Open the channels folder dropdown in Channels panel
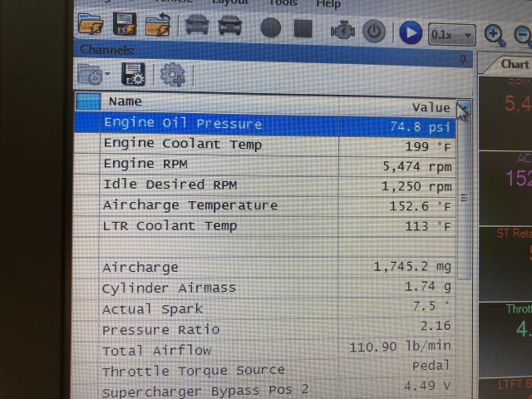Screen dimensions: 532x399 pos(94,75)
